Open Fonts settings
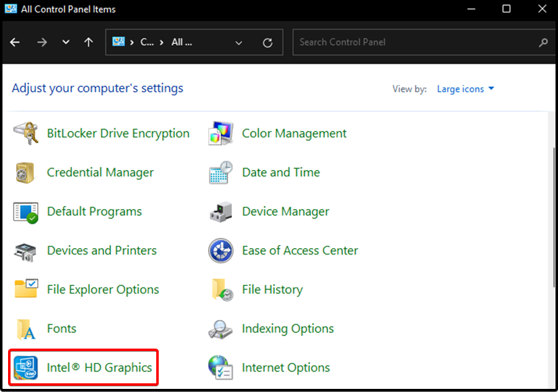Viewport: 558px width, 392px height. point(62,329)
